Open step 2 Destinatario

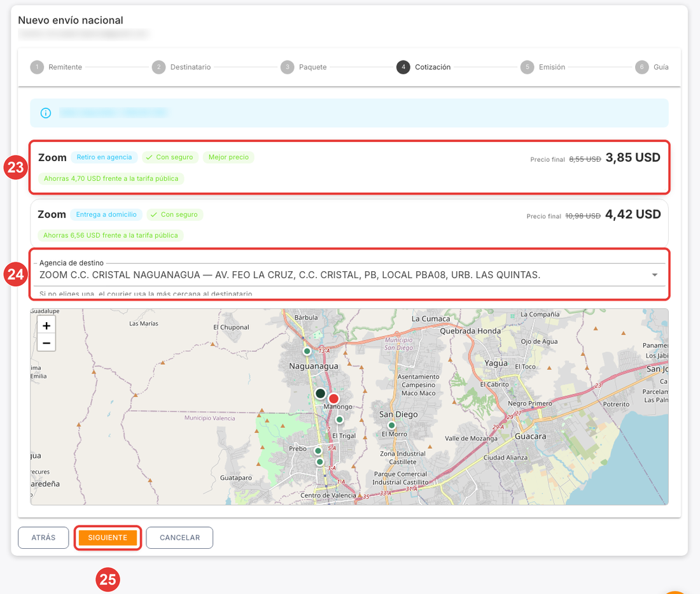181,67
